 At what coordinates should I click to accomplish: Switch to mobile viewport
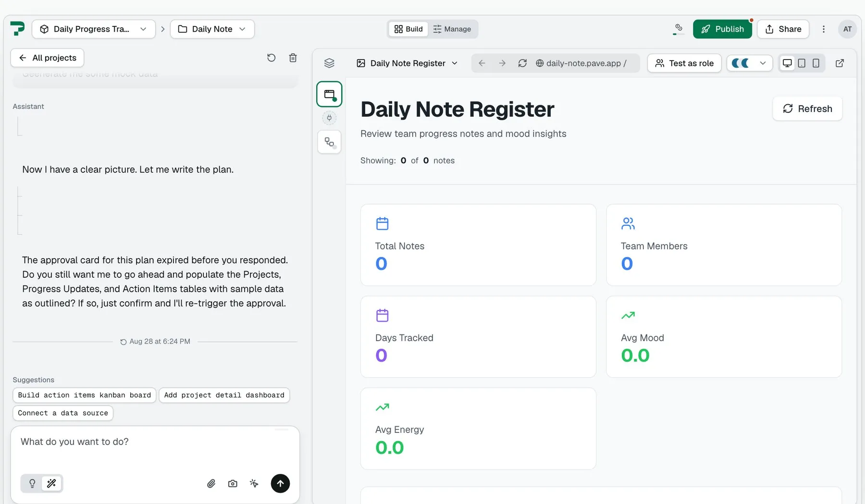tap(816, 63)
